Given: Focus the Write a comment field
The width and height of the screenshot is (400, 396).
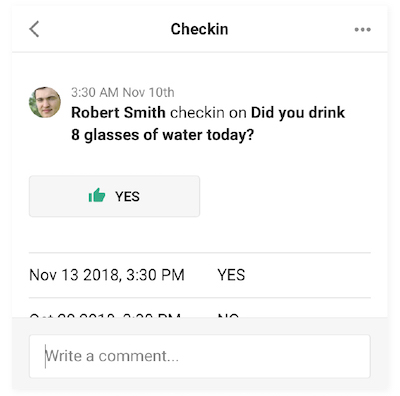Looking at the screenshot, I should (200, 356).
